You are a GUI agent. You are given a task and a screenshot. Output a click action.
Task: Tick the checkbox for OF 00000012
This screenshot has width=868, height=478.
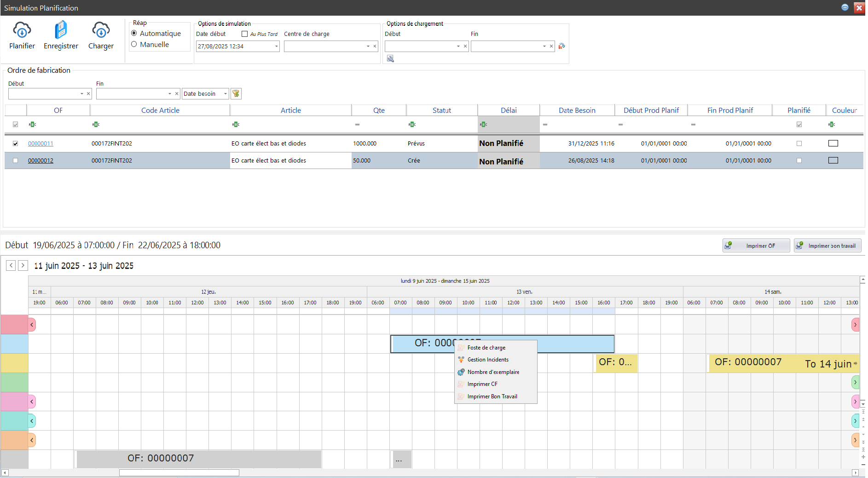click(16, 161)
